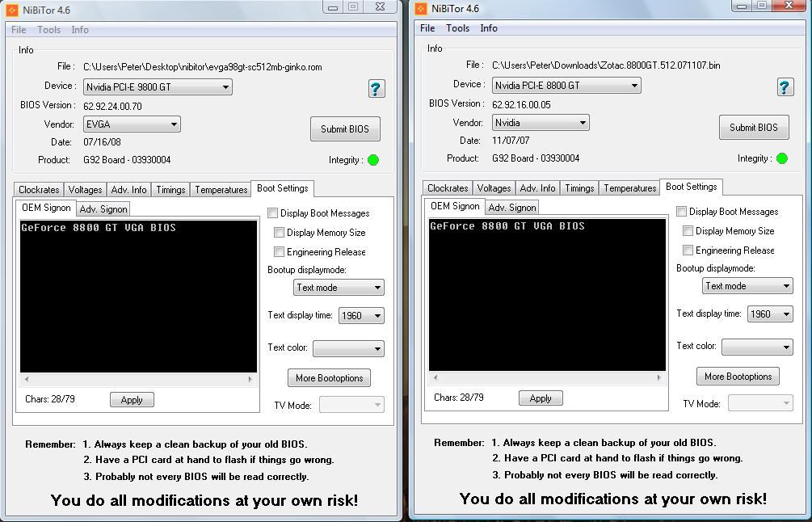Click Submit BIOS button in left window
The image size is (812, 522).
point(345,129)
